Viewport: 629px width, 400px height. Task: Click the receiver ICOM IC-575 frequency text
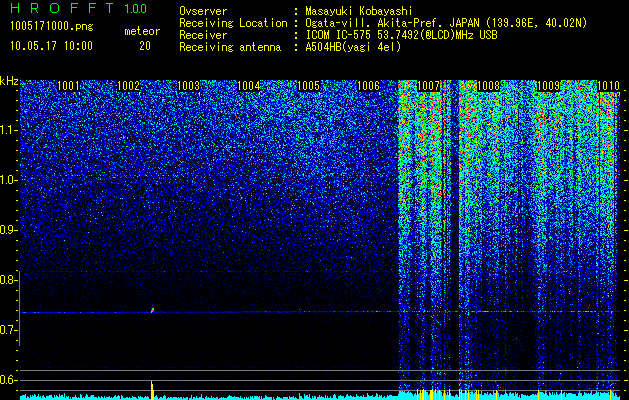click(401, 35)
